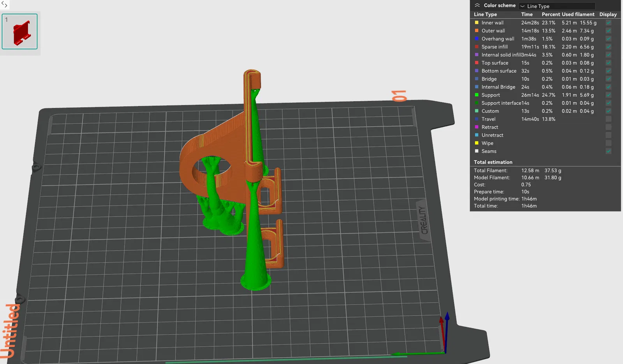Click the "Display" column header
Screen dimensions: 623x364
[x=608, y=14]
